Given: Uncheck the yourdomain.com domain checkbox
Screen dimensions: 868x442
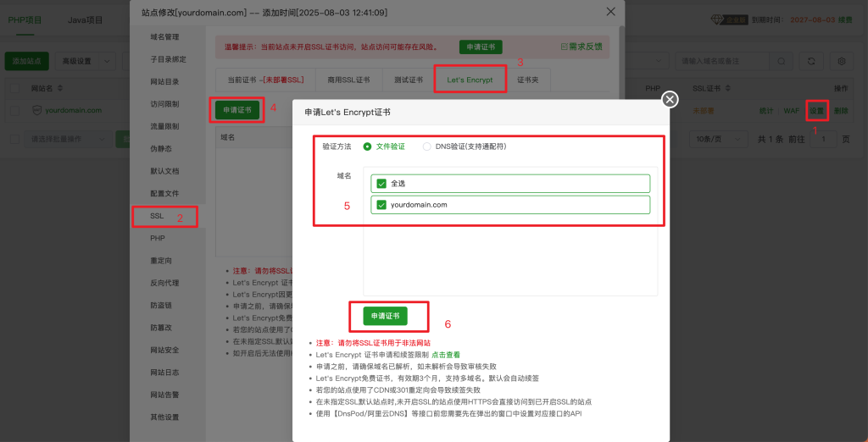Looking at the screenshot, I should [x=381, y=204].
